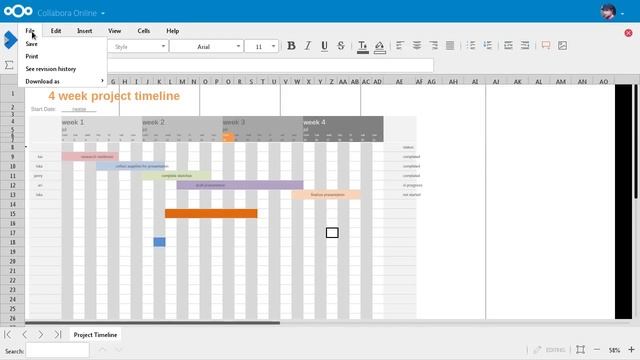Viewport: 640px width, 360px height.
Task: Click the blue square in row 18
Action: pyautogui.click(x=160, y=242)
